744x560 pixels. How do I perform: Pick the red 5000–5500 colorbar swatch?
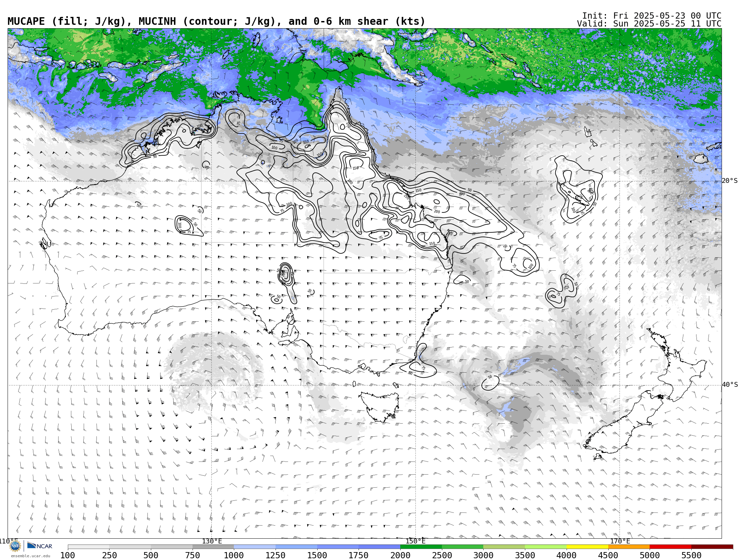pyautogui.click(x=670, y=547)
